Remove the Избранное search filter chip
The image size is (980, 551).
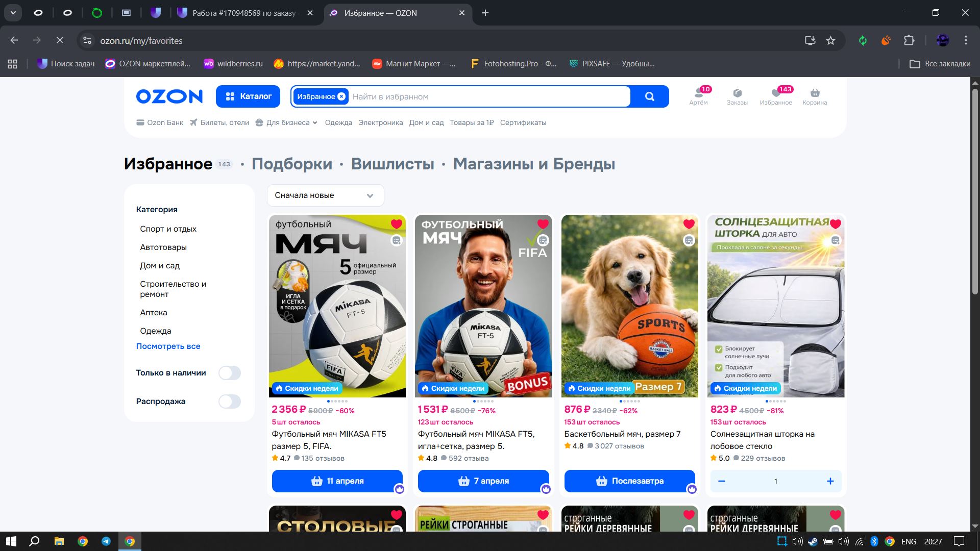[x=341, y=96]
